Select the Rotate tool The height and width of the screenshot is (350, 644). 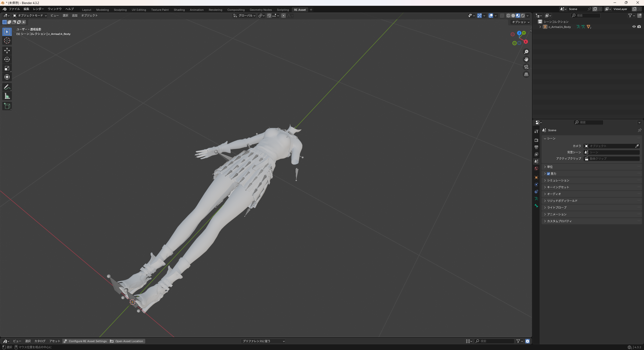tap(7, 59)
